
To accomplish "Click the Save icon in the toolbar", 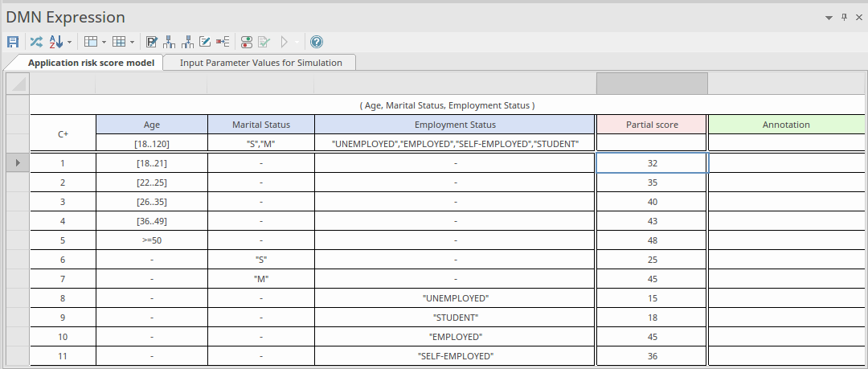I will click(x=13, y=41).
